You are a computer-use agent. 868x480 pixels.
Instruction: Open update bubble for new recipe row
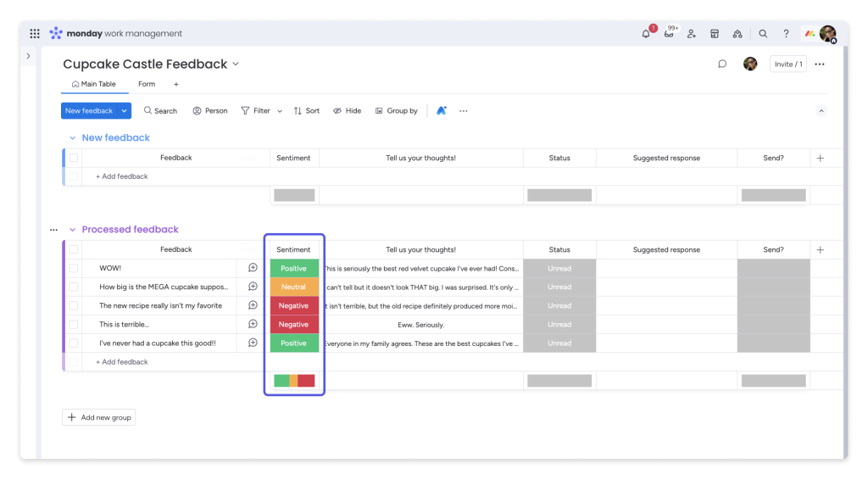[x=253, y=305]
